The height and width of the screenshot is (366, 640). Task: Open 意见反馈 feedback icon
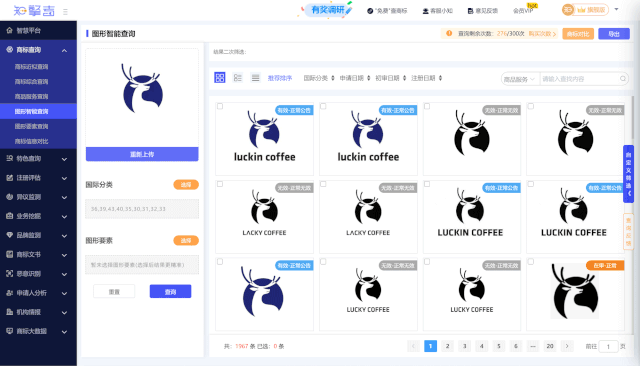tap(470, 11)
